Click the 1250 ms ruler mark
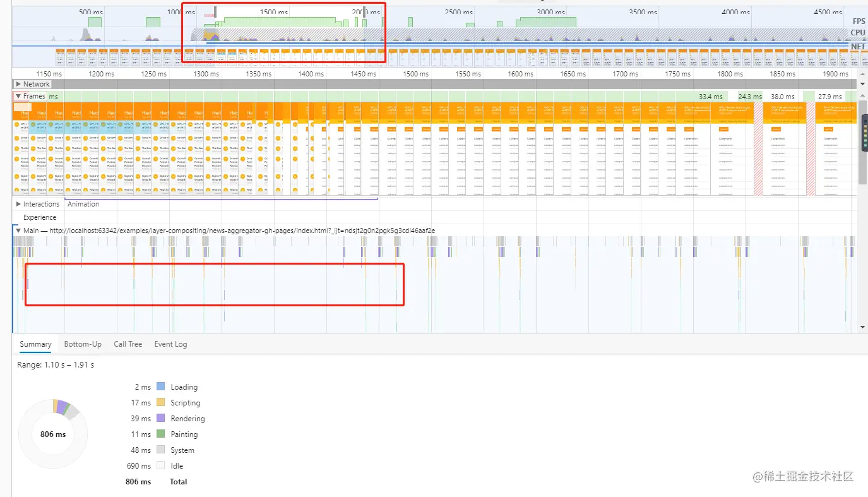The height and width of the screenshot is (497, 868). (154, 74)
